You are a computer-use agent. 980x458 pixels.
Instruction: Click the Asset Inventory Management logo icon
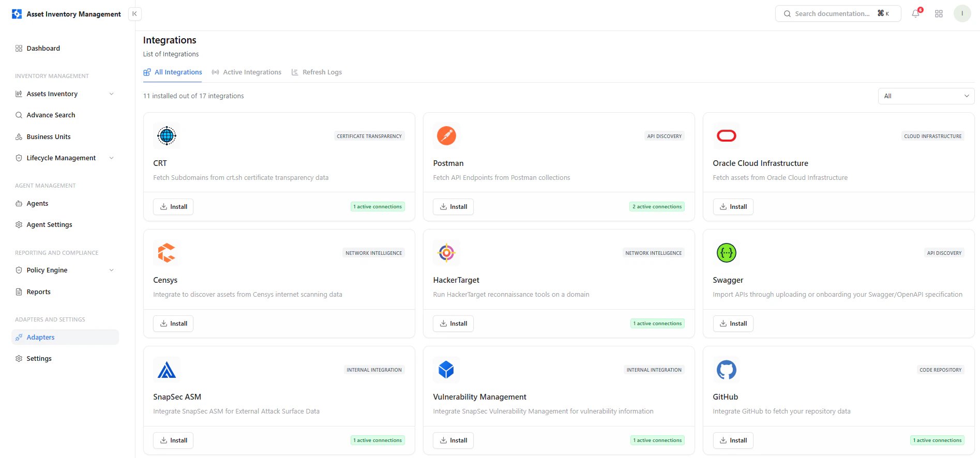(17, 14)
